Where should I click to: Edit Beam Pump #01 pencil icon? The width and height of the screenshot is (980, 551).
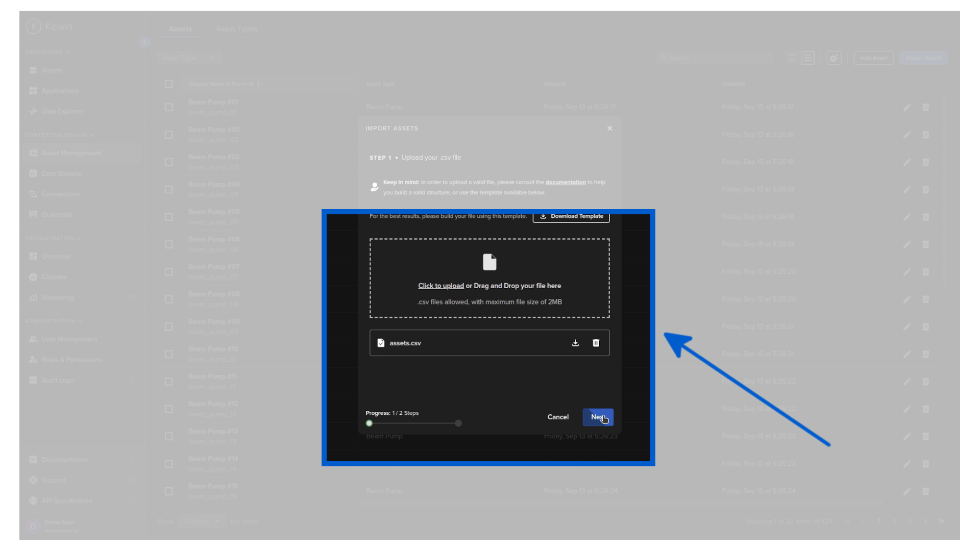tap(906, 108)
